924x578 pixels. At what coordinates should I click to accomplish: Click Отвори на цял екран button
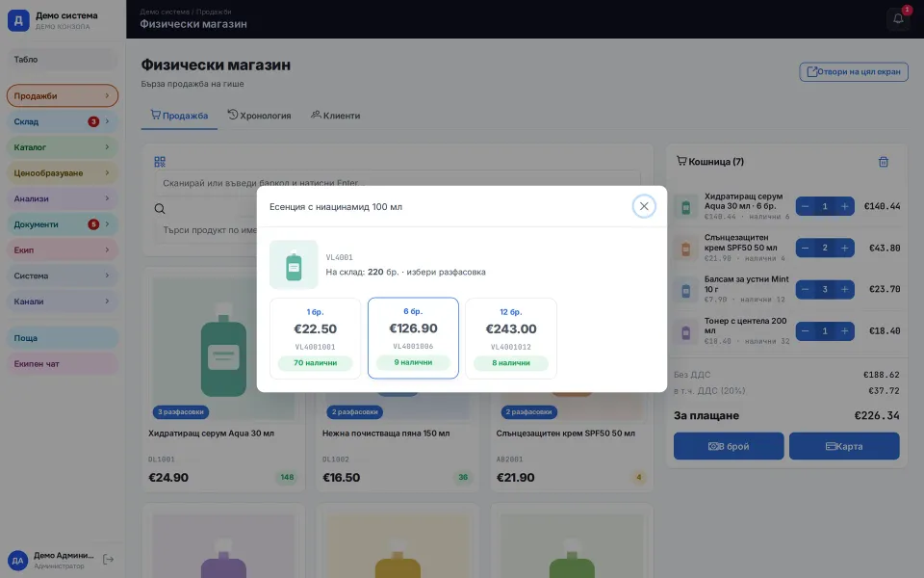(854, 72)
